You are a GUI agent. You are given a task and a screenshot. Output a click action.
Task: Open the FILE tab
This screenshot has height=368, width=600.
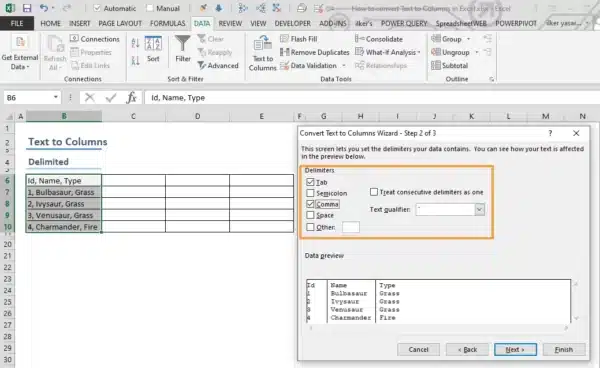point(17,23)
